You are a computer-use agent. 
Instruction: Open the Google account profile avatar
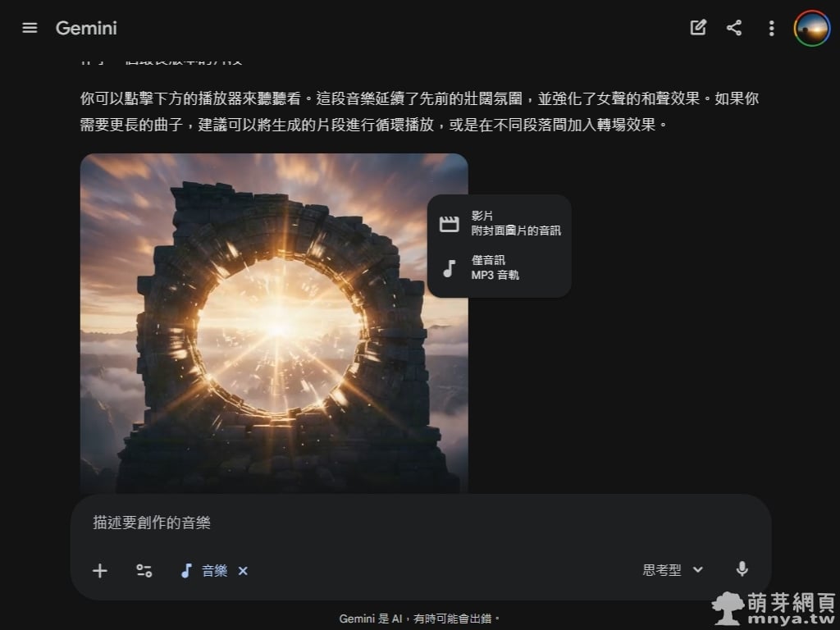(x=811, y=28)
